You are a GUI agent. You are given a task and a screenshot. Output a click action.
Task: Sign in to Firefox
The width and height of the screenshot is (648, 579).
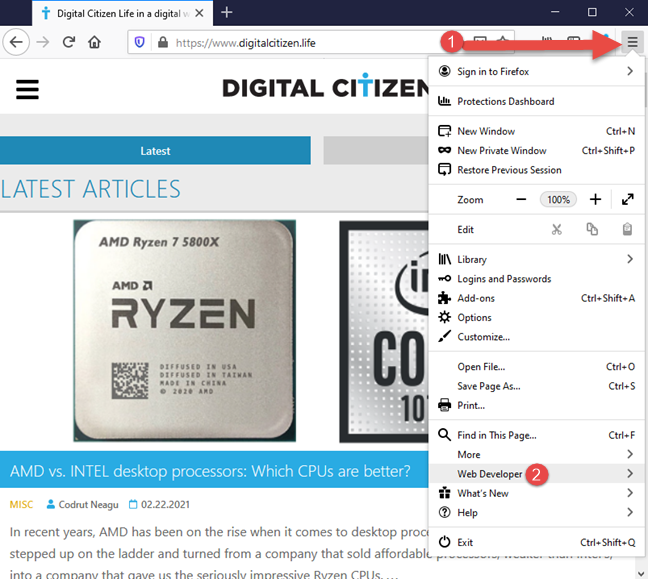[536, 71]
